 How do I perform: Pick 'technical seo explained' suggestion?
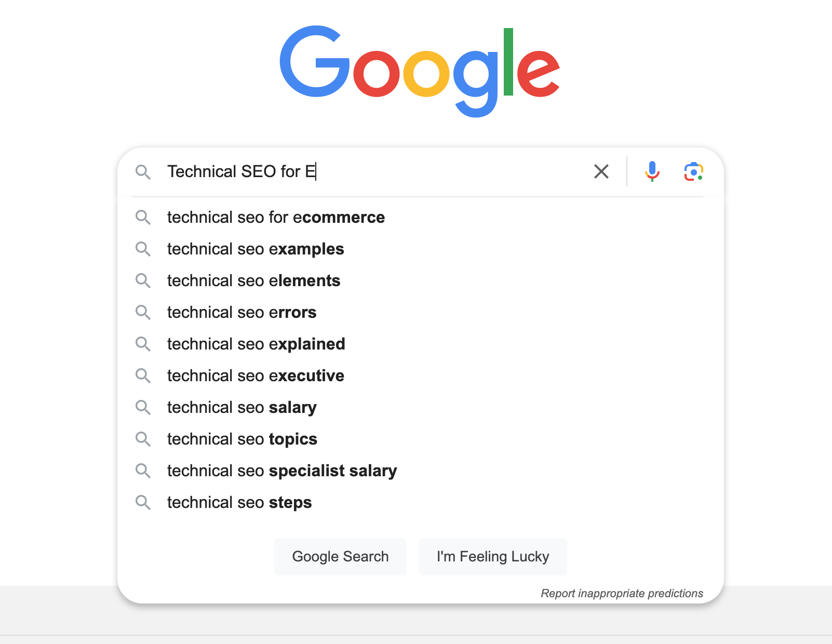256,344
